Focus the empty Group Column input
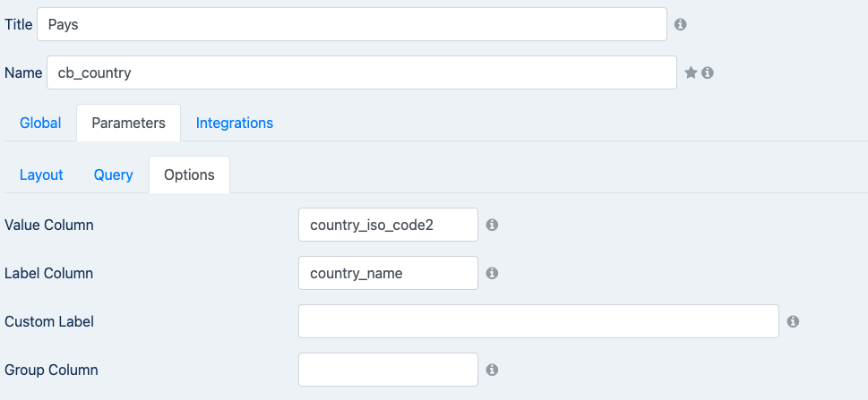 pos(388,370)
